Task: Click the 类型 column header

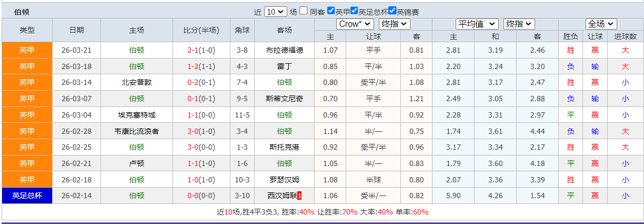Action: click(x=27, y=30)
